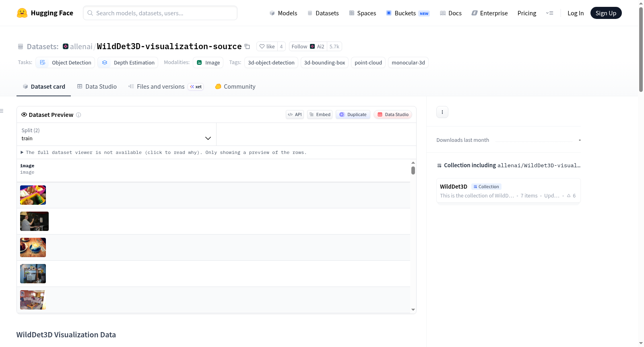Open the Pricing page link
The width and height of the screenshot is (644, 347).
pyautogui.click(x=527, y=13)
